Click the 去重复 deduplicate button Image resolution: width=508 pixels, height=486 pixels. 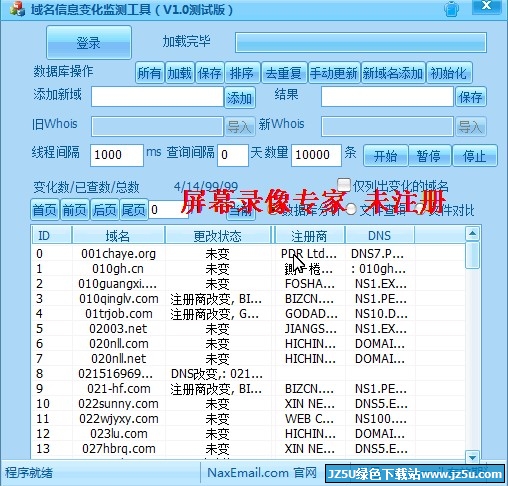click(x=284, y=72)
